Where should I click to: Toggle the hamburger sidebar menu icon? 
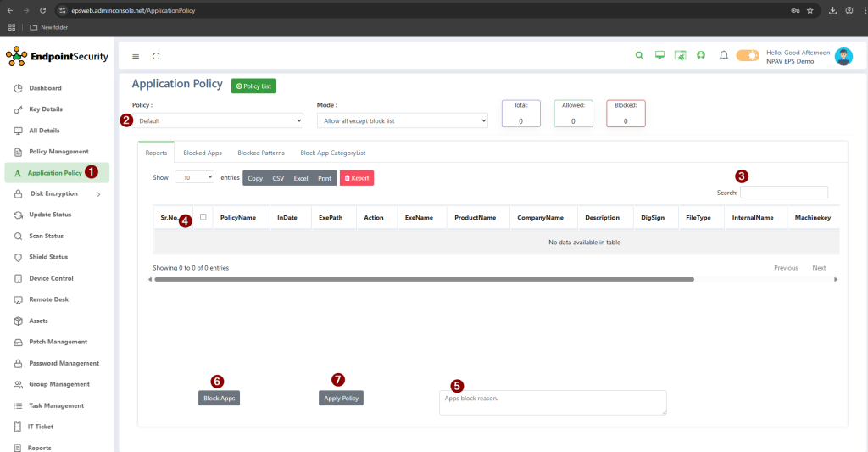pyautogui.click(x=136, y=57)
